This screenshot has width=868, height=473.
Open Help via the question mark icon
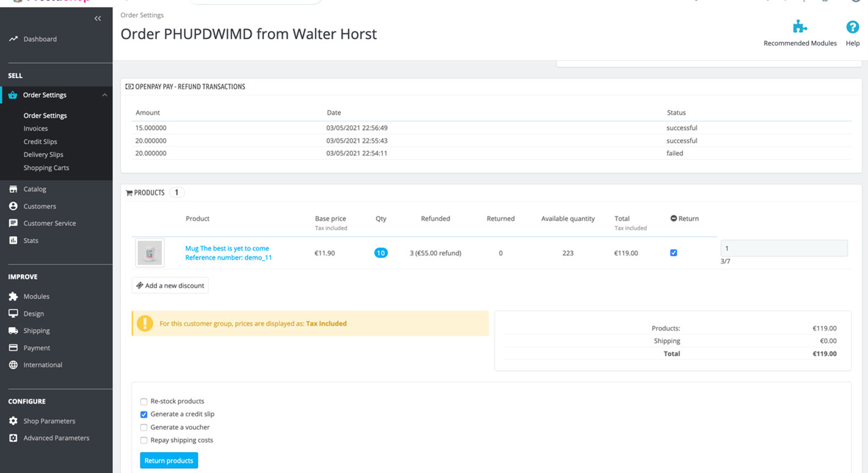(x=852, y=27)
